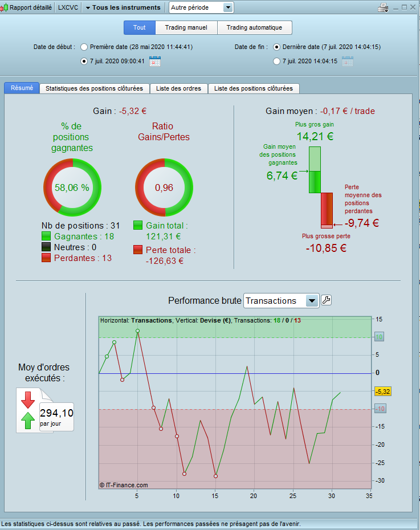
Task: Click red Perte totale legend square
Action: 138,250
